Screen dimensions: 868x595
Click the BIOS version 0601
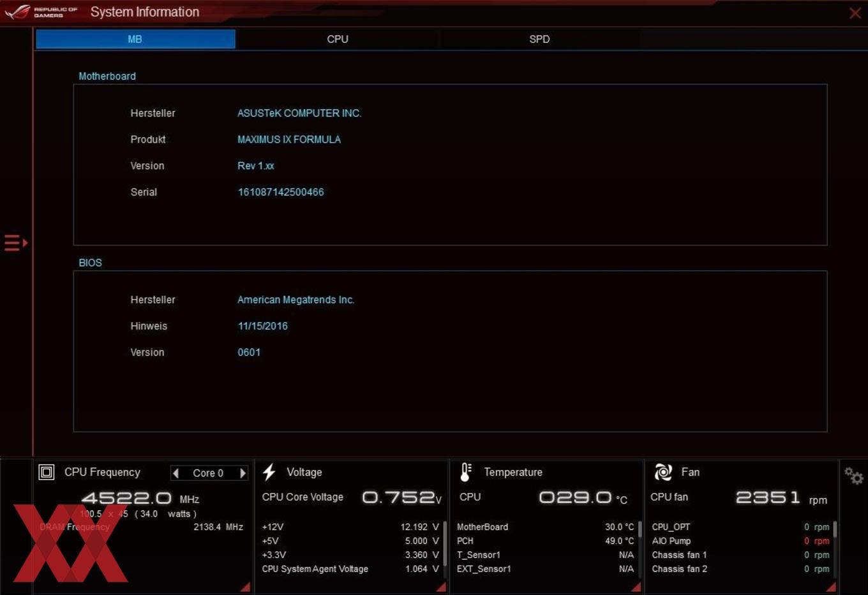249,352
